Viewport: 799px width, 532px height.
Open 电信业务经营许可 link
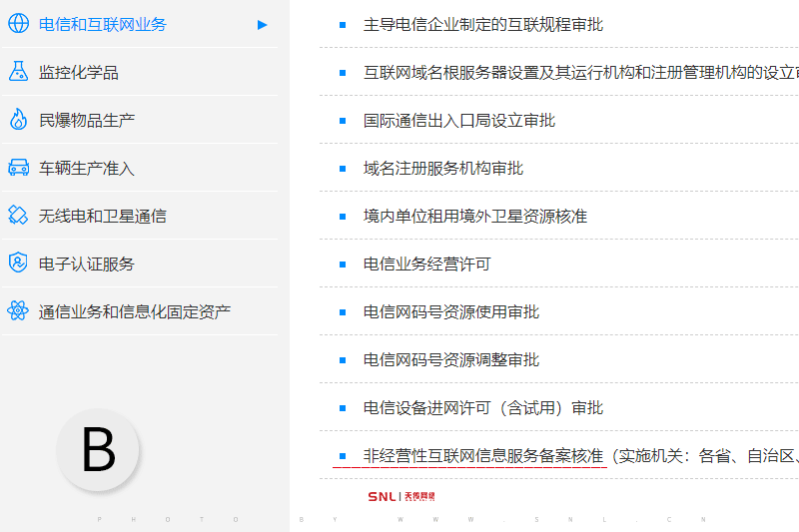pos(427,264)
